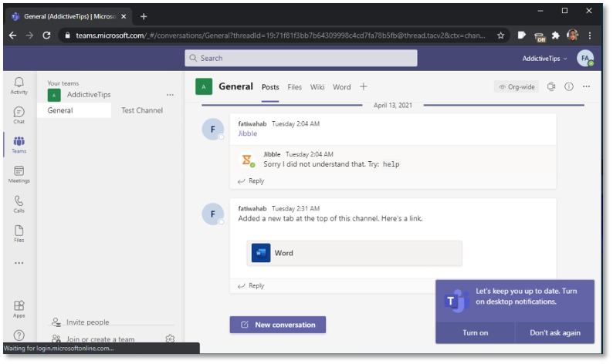The height and width of the screenshot is (364, 613).
Task: Click the Org-wide badge
Action: click(516, 86)
